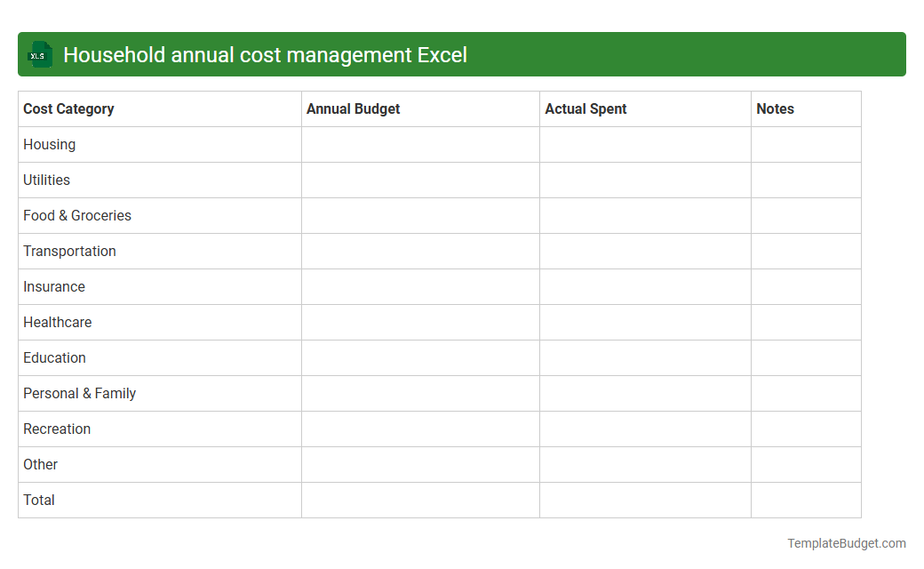
Task: Select the Notes column header
Action: click(x=775, y=108)
